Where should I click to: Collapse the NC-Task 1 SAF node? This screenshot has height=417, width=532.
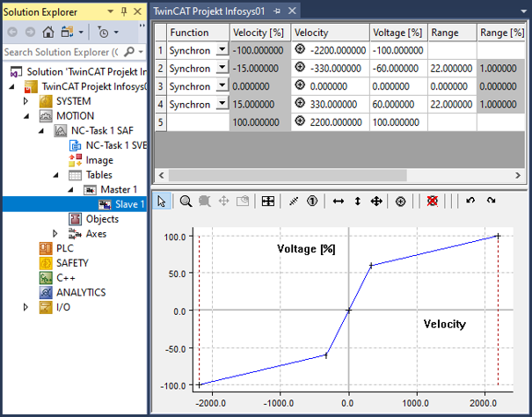pyautogui.click(x=41, y=131)
